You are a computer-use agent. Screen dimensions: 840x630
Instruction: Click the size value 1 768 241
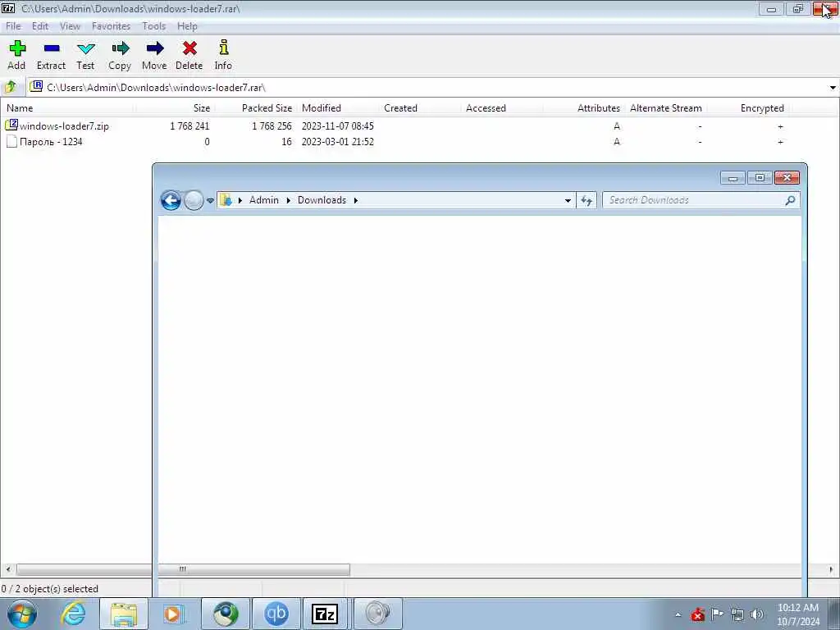[189, 126]
